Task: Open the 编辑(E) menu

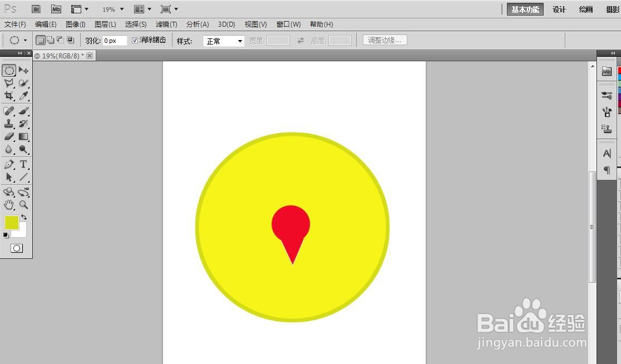Action: tap(46, 24)
